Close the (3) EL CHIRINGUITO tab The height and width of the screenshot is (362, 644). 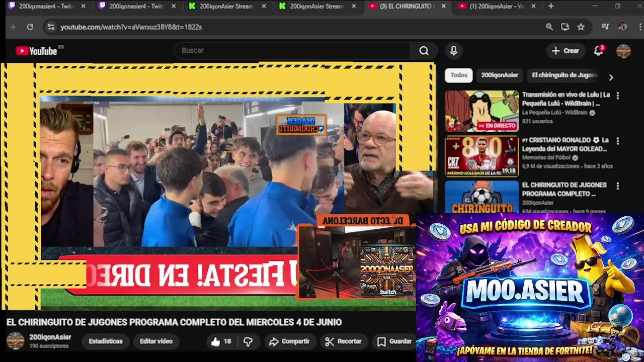[x=443, y=6]
